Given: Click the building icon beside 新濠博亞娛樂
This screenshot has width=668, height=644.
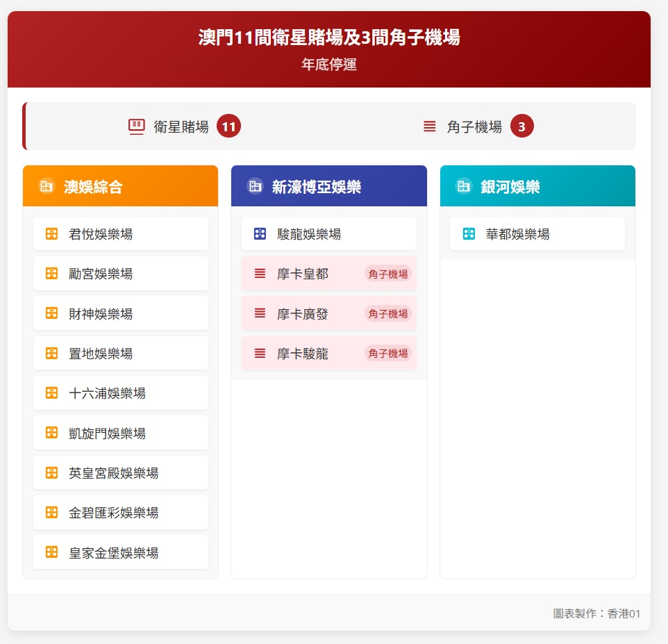Looking at the screenshot, I should [255, 186].
